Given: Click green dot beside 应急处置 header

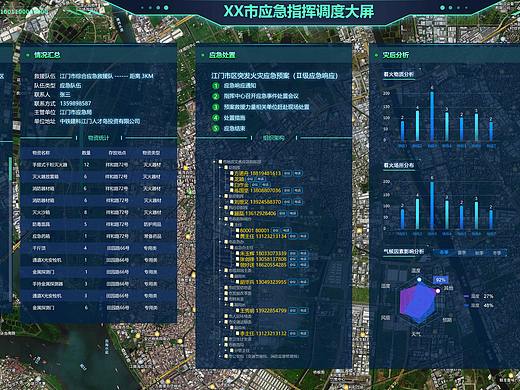Looking at the screenshot, I should (x=203, y=55).
